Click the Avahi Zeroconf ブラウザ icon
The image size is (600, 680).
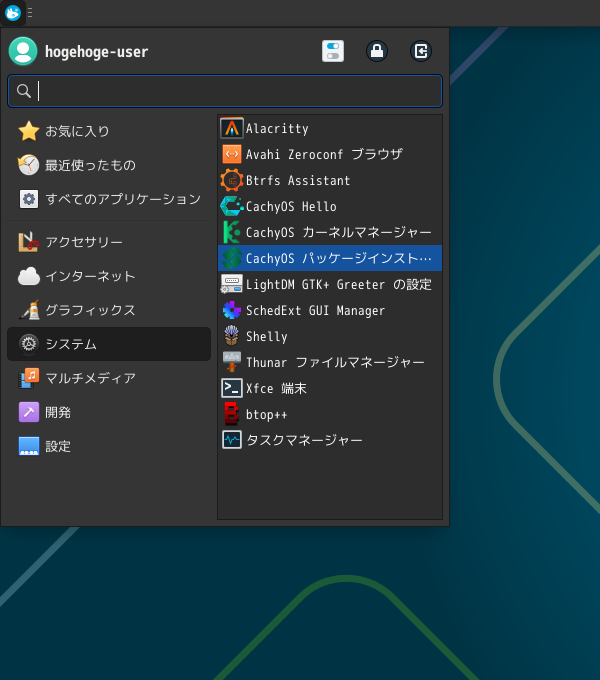click(x=232, y=154)
